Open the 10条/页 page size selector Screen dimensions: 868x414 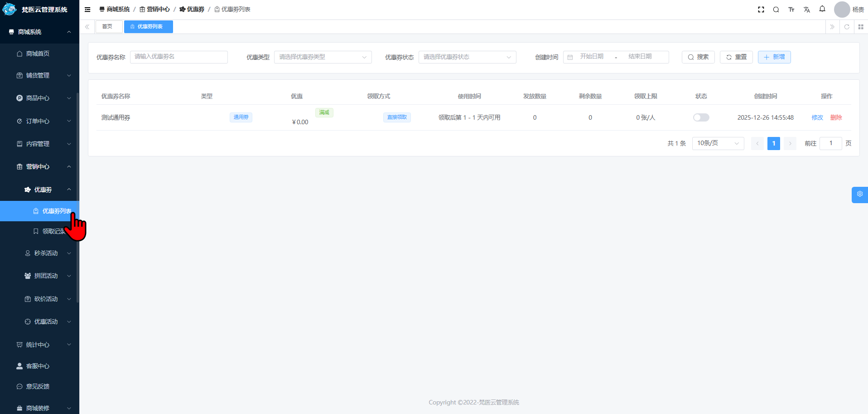718,143
